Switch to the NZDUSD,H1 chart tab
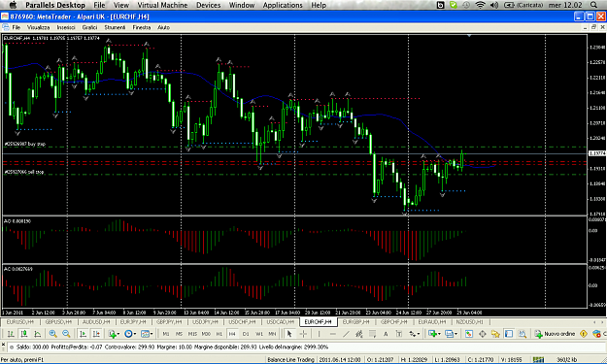Viewport: 607px width, 364px height. click(x=469, y=322)
